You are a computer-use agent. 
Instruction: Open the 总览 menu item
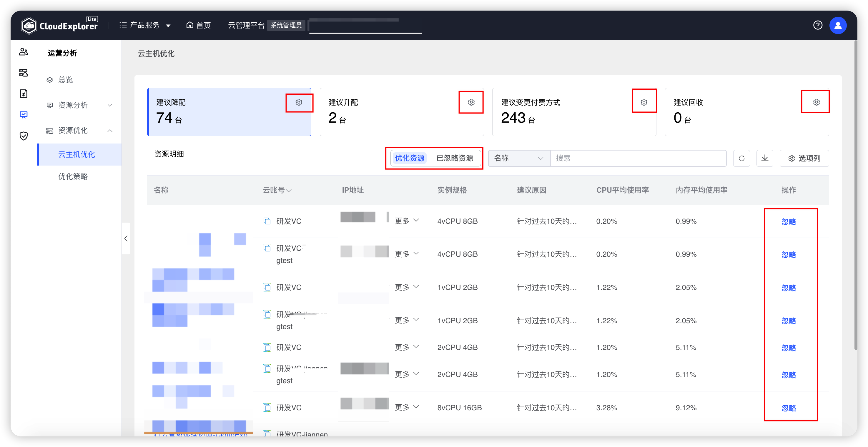(79, 80)
